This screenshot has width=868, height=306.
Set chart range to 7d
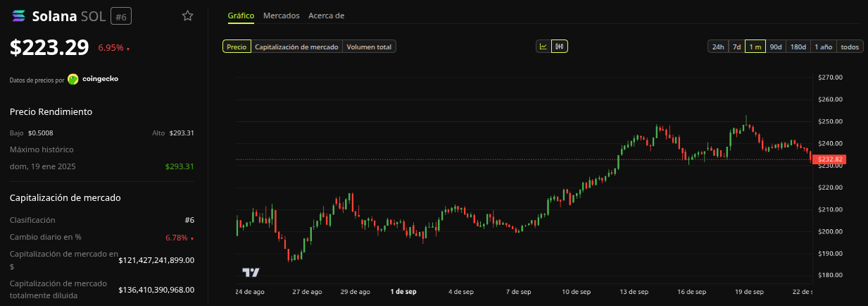pyautogui.click(x=736, y=47)
